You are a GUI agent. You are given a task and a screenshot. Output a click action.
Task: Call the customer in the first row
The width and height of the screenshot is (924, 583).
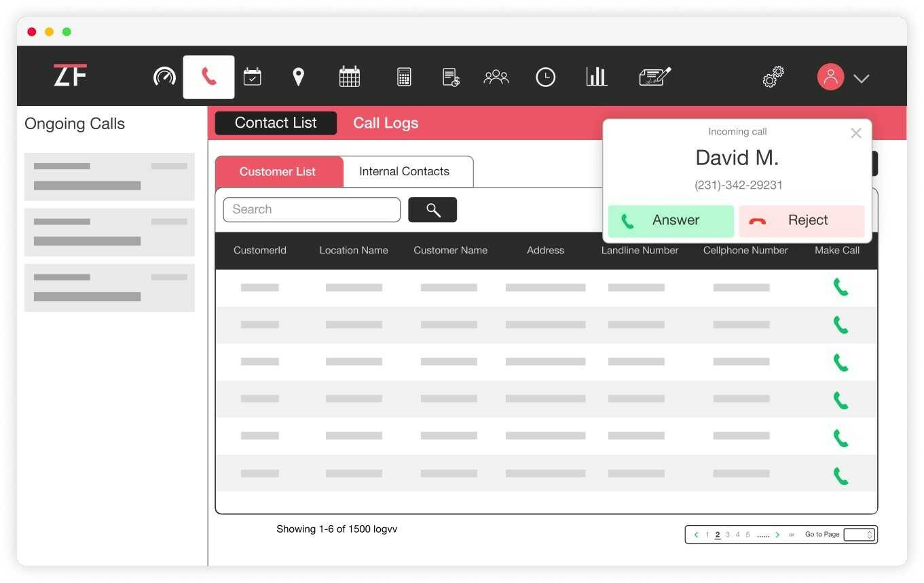coord(840,287)
